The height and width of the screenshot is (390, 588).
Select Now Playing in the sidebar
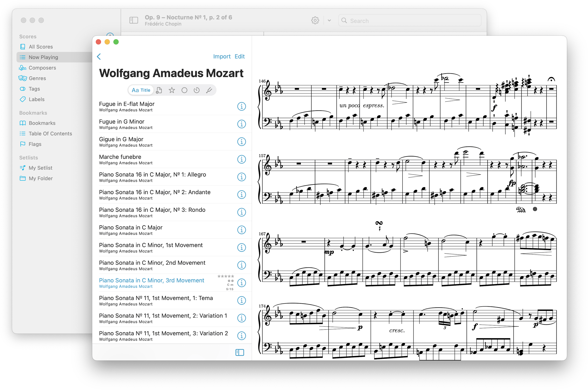(x=55, y=57)
